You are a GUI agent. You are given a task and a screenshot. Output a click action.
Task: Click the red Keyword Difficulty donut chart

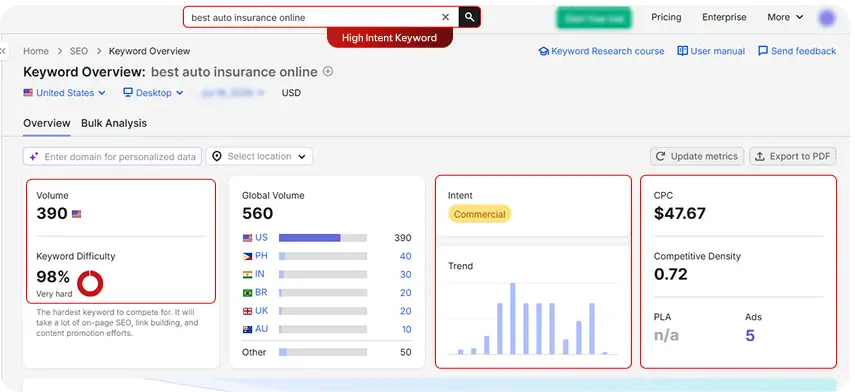(x=90, y=284)
